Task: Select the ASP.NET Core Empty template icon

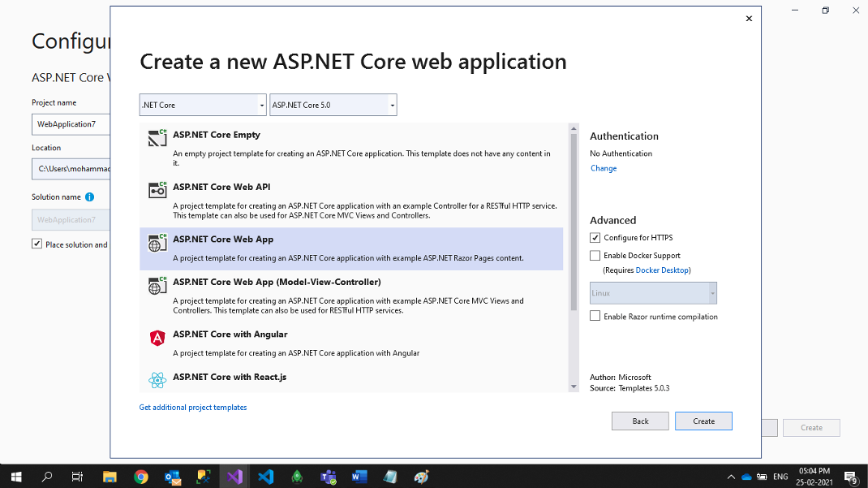Action: tap(157, 138)
